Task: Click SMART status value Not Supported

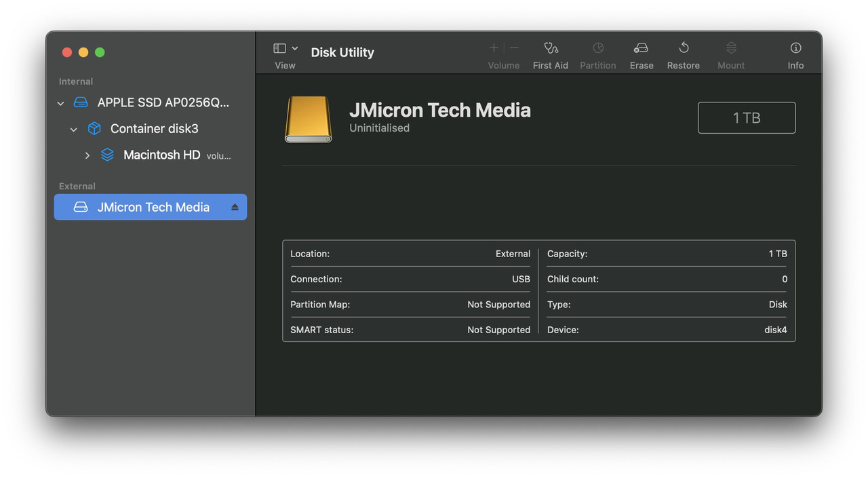Action: coord(499,330)
